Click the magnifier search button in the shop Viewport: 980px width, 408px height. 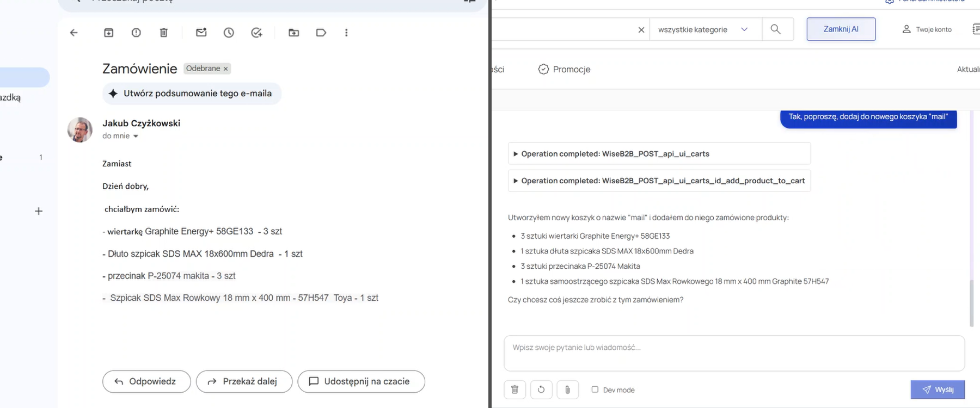coord(775,29)
